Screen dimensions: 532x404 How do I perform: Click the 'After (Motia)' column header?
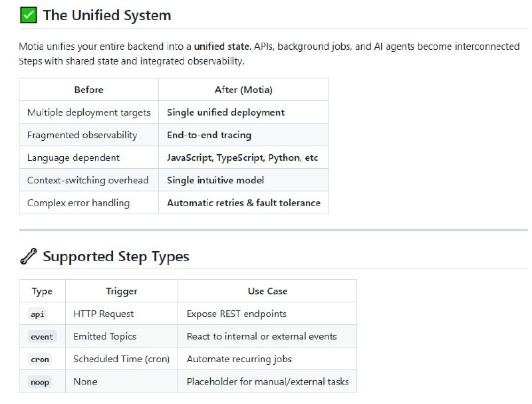[x=243, y=90]
